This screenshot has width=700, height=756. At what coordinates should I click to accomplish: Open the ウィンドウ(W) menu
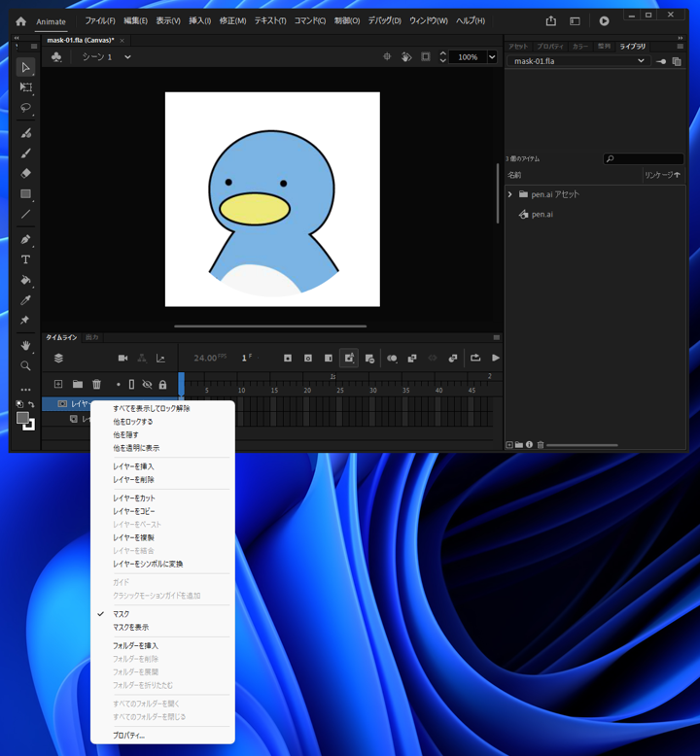pos(429,21)
